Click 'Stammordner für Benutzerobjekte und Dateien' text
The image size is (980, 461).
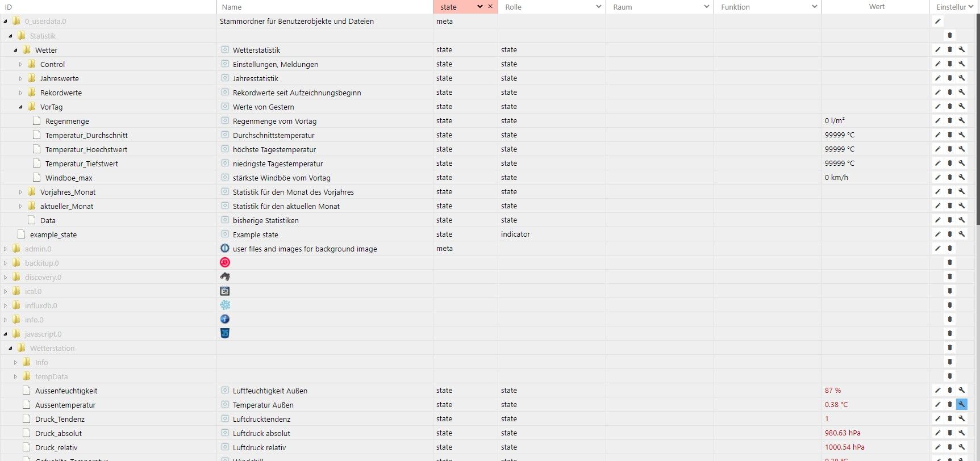(x=297, y=22)
